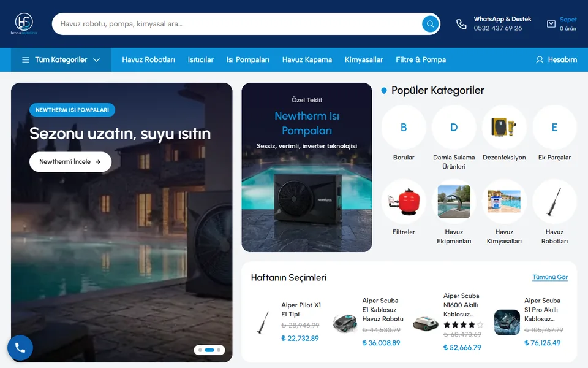Click the floating phone call button

[20, 348]
